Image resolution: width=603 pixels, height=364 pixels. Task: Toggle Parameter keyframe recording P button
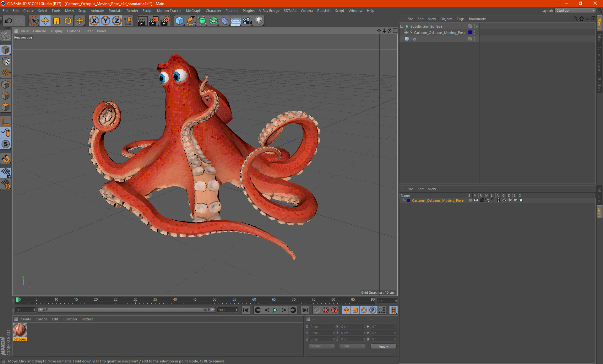pyautogui.click(x=373, y=310)
